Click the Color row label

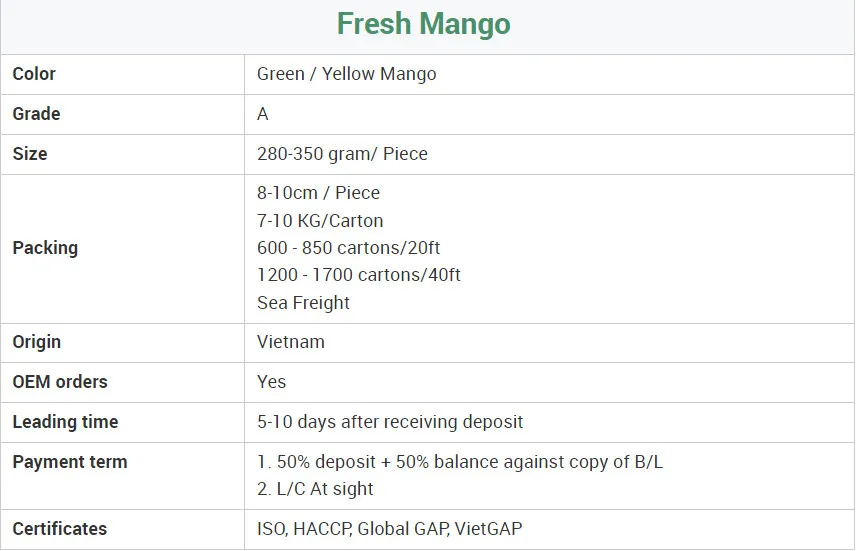point(34,74)
